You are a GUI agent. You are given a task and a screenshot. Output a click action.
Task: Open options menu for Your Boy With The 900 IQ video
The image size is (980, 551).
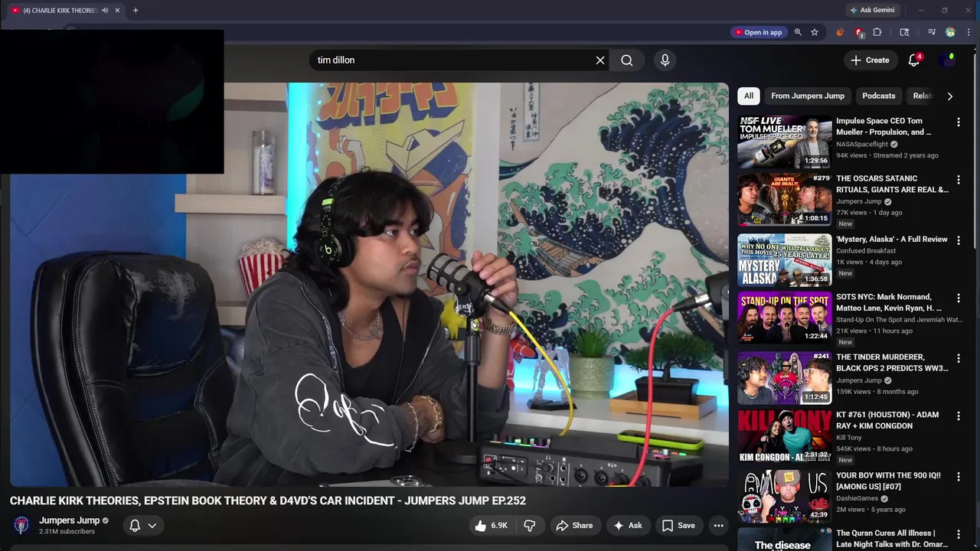pyautogui.click(x=959, y=477)
